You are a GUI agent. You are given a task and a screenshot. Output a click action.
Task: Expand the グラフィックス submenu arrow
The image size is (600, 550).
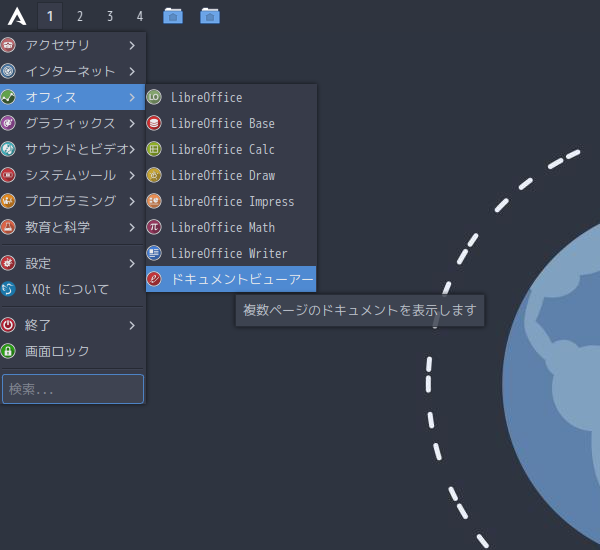point(132,124)
